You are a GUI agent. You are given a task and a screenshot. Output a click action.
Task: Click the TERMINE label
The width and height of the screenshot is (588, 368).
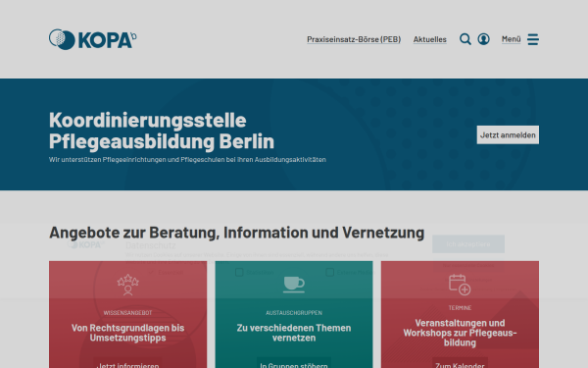(460, 308)
